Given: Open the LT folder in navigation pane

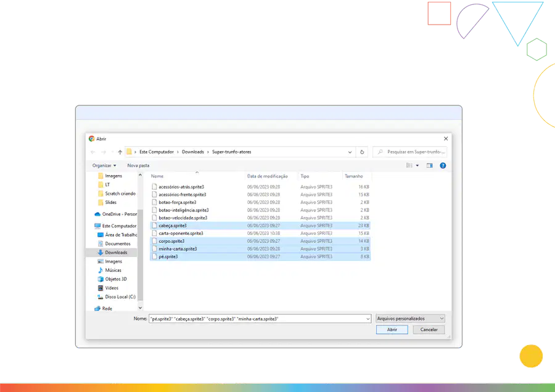Looking at the screenshot, I should click(104, 185).
